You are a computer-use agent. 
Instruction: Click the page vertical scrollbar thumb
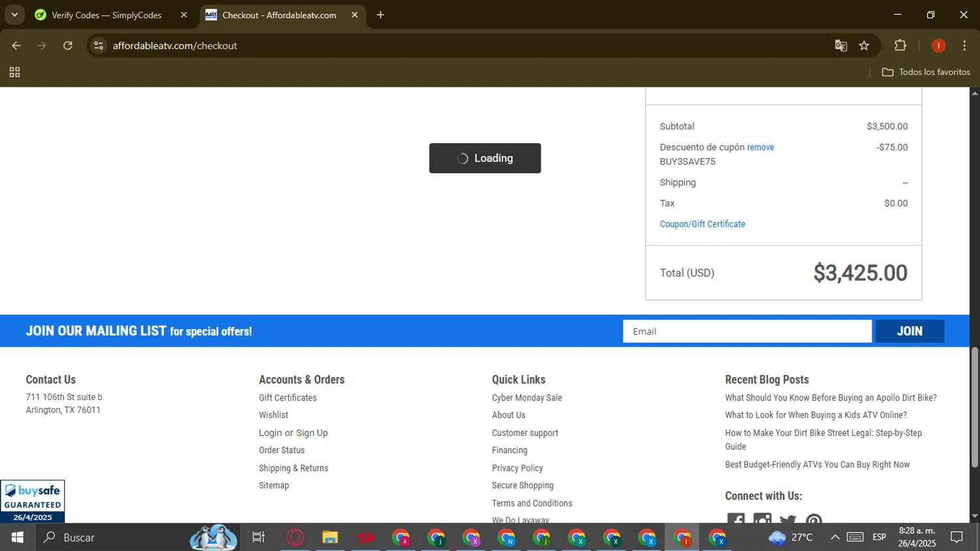click(x=974, y=408)
